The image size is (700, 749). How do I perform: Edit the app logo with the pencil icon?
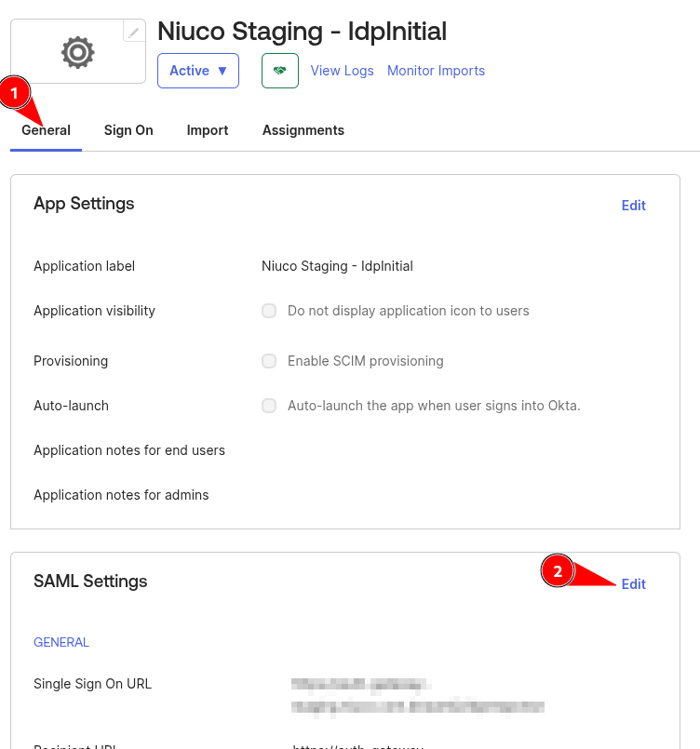pyautogui.click(x=134, y=32)
